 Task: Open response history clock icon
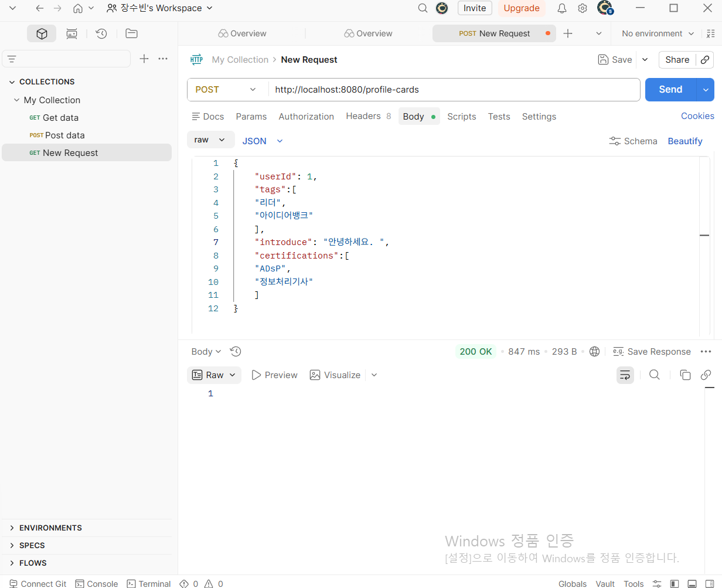[236, 352]
